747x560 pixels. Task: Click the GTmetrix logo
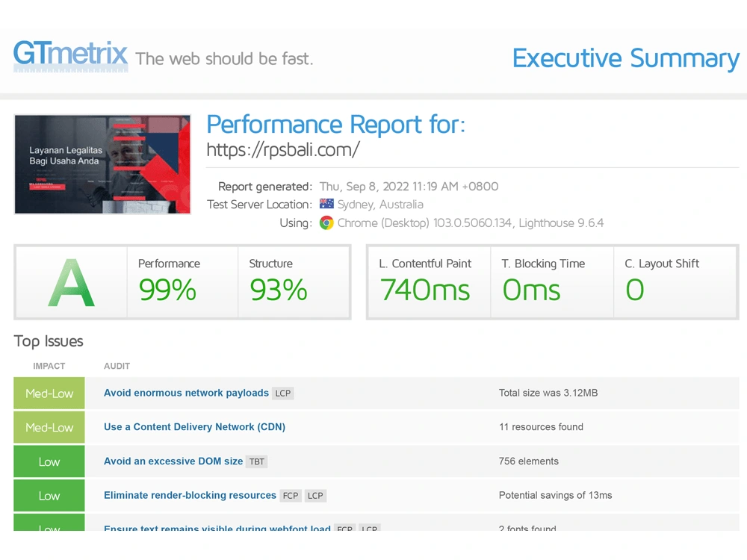click(x=70, y=55)
